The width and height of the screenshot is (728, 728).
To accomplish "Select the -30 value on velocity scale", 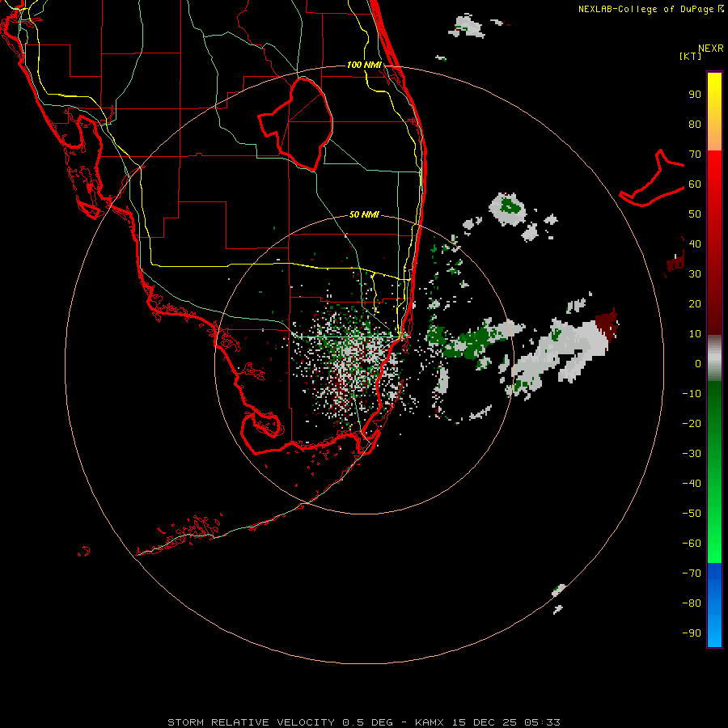I will point(692,454).
